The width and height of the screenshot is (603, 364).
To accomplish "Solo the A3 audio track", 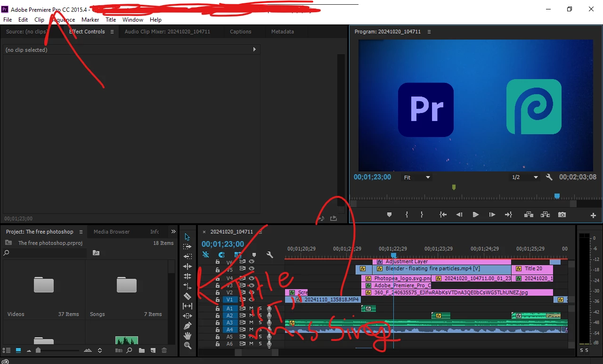I will [260, 323].
